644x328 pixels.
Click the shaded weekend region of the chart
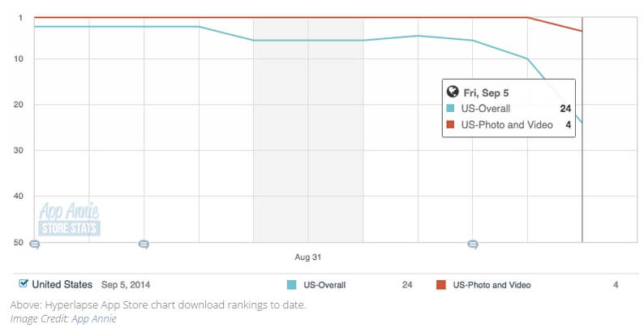(x=307, y=162)
